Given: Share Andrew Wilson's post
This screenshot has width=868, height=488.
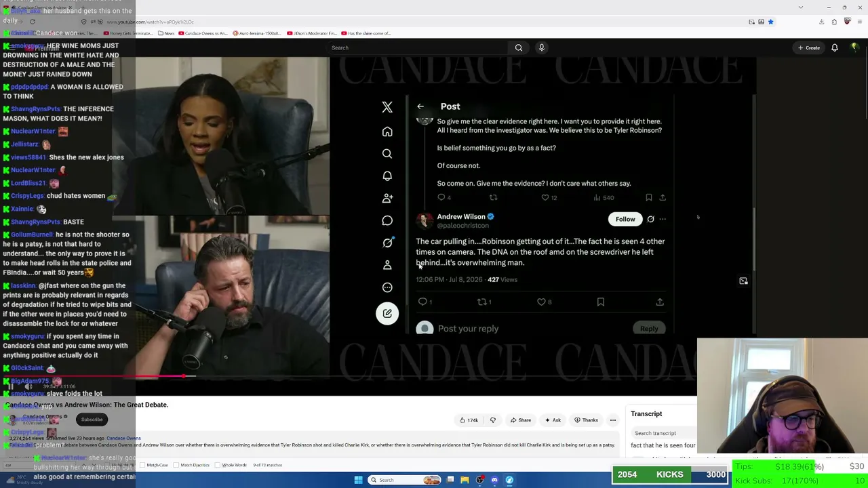Looking at the screenshot, I should point(660,302).
